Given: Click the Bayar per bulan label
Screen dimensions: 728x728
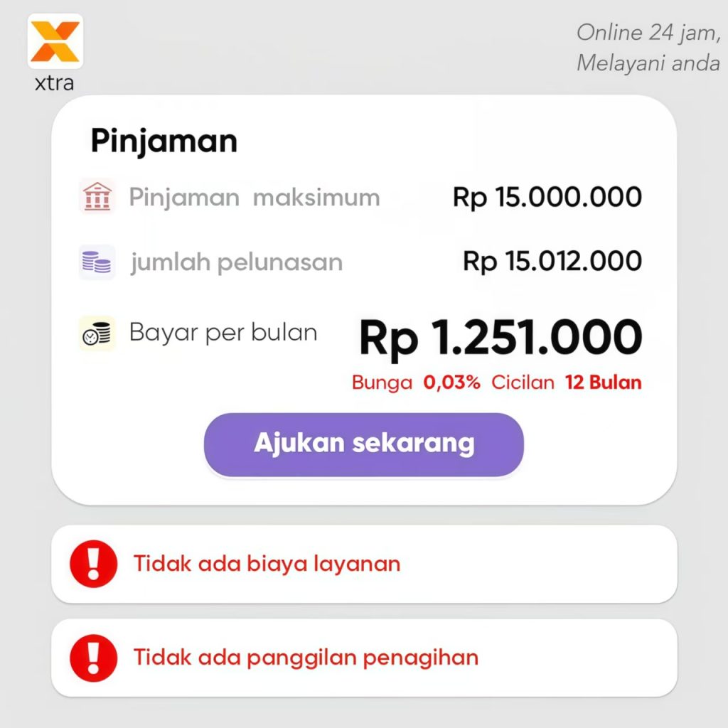Looking at the screenshot, I should point(223,332).
